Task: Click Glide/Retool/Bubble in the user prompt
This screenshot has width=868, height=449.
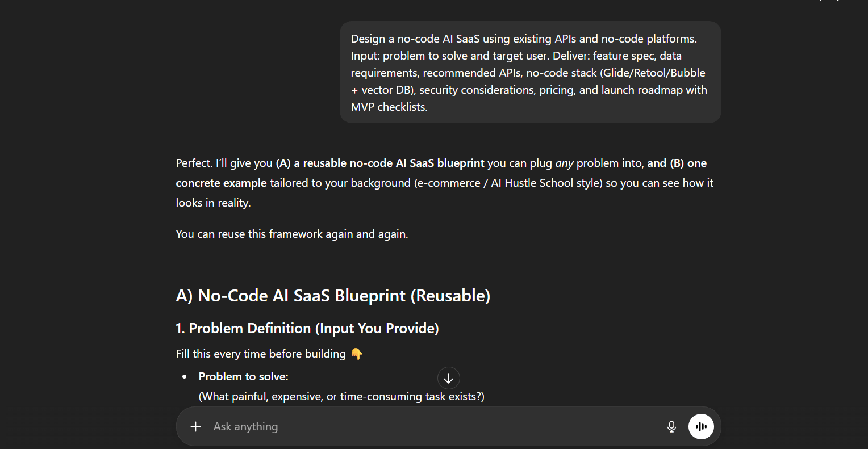Action: point(652,73)
